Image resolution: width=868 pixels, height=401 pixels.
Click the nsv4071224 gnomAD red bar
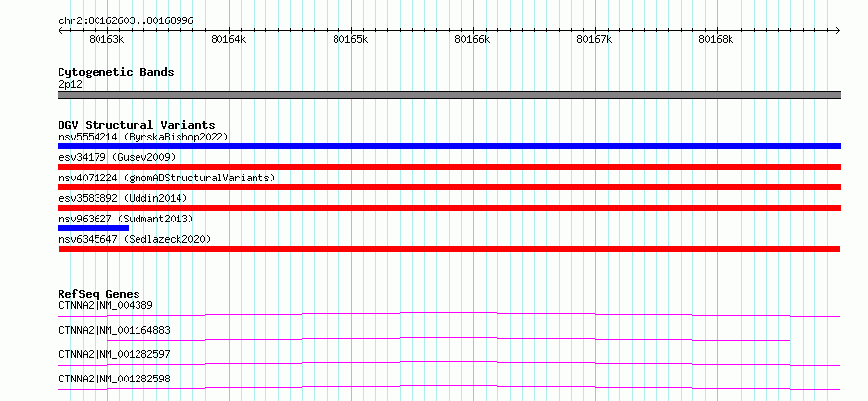click(x=449, y=187)
